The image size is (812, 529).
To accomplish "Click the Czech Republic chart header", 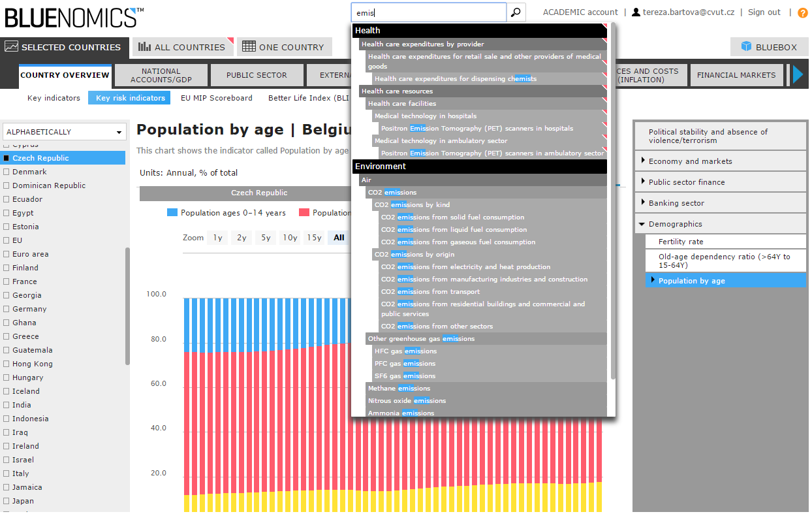I will pos(259,193).
